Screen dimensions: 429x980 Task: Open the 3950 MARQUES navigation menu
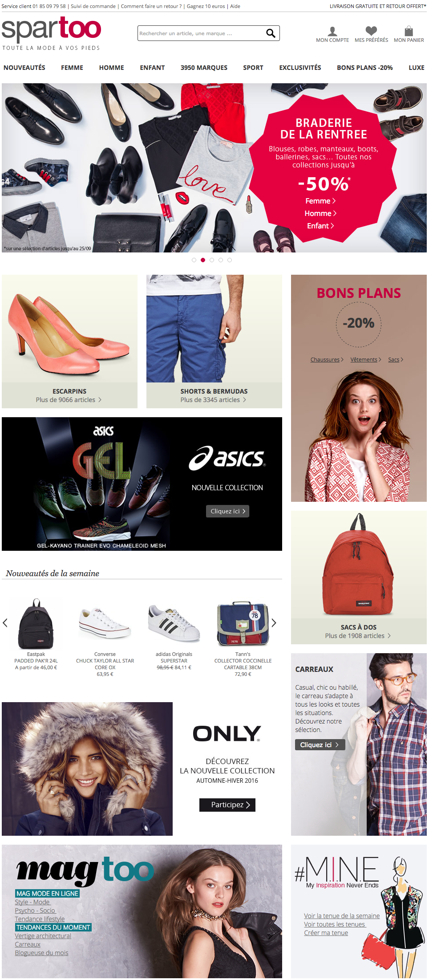(x=204, y=68)
